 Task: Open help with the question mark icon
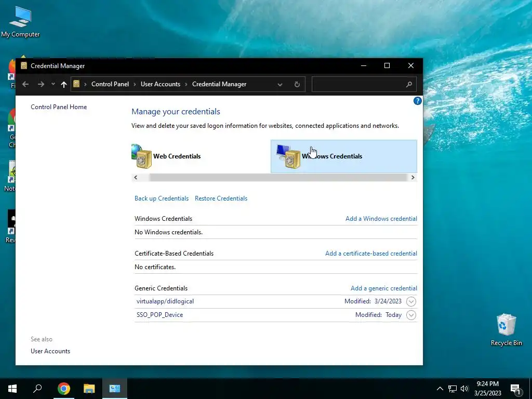[x=418, y=101]
